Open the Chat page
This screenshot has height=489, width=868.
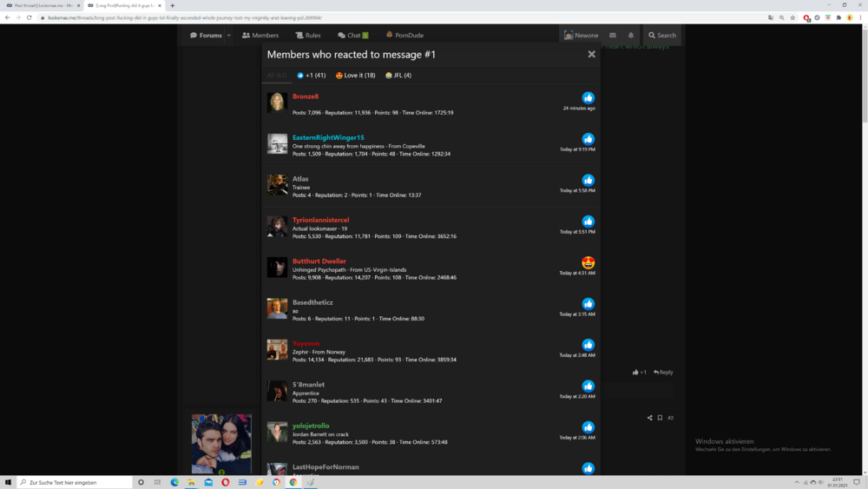[352, 35]
